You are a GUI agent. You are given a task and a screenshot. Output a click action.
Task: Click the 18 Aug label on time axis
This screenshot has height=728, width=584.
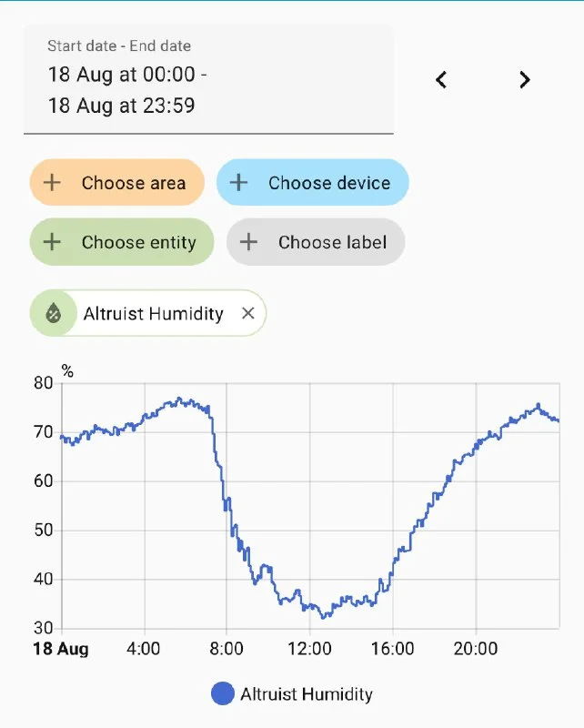[x=61, y=649]
